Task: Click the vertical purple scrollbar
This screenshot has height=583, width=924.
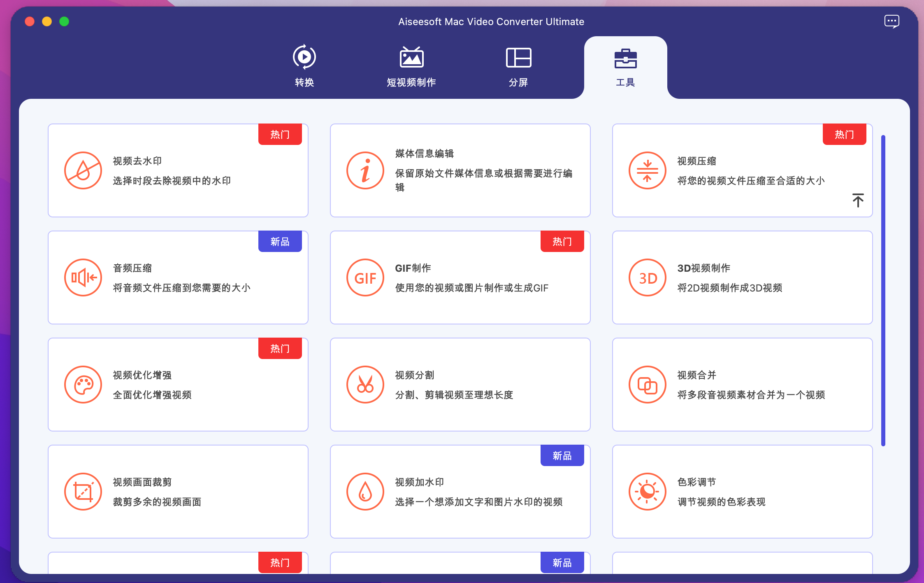Action: click(883, 290)
